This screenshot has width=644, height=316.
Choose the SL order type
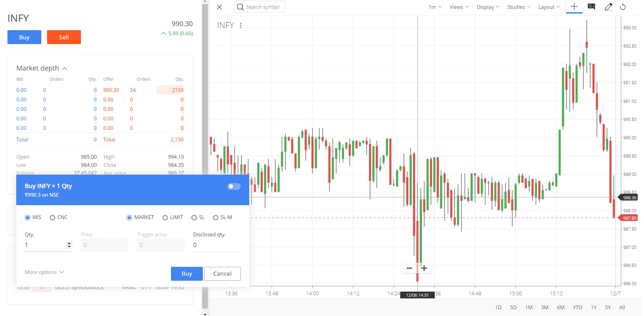pos(194,217)
